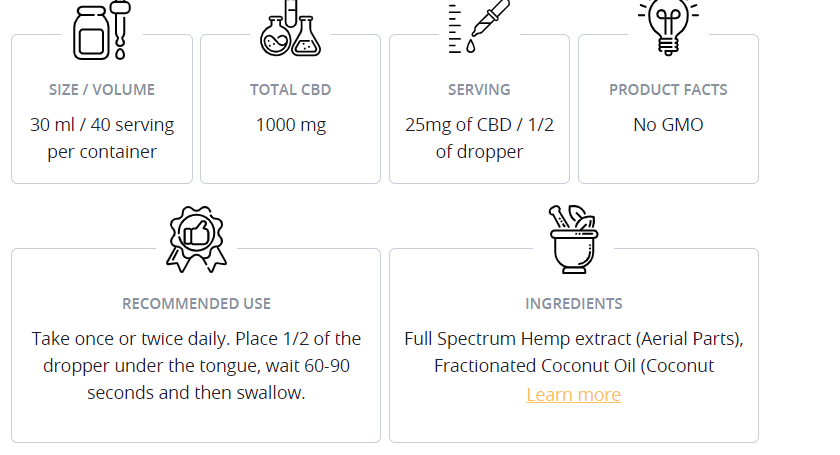Click the Full Spectrum Hemp extract text

573,340
